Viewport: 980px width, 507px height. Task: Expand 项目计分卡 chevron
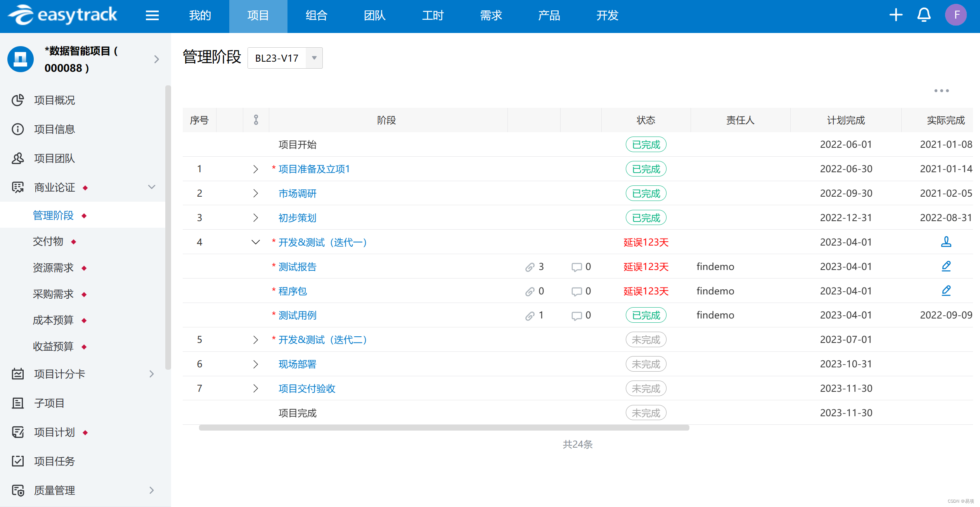coord(152,374)
